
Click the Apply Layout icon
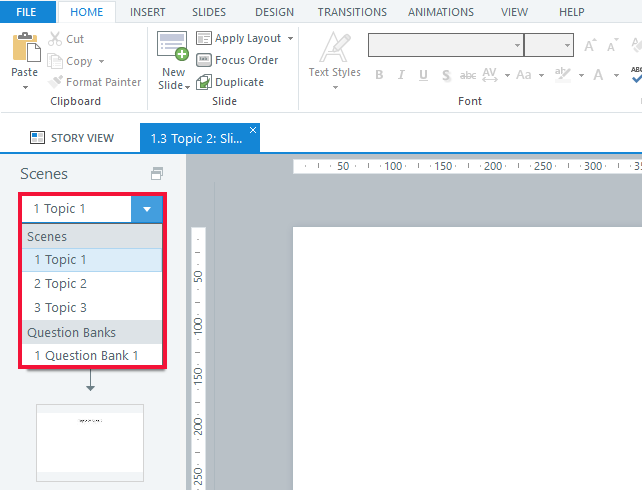203,38
